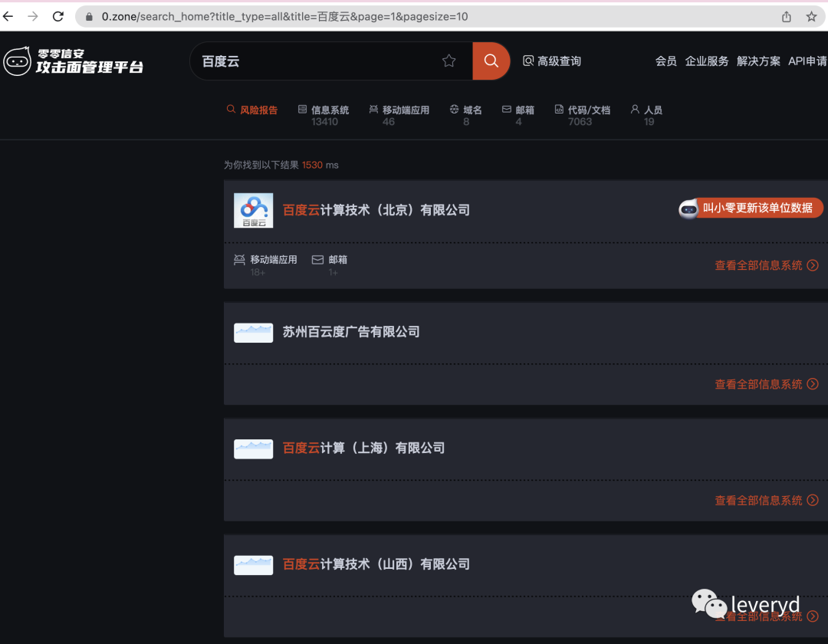
Task: Click 移动端应用 18+ in the Beijing card
Action: pyautogui.click(x=265, y=265)
